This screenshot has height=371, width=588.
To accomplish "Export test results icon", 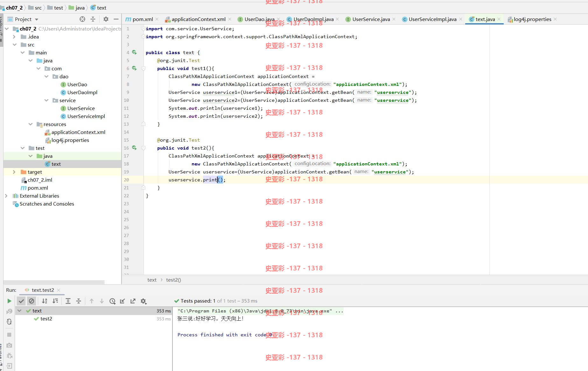I will (133, 301).
